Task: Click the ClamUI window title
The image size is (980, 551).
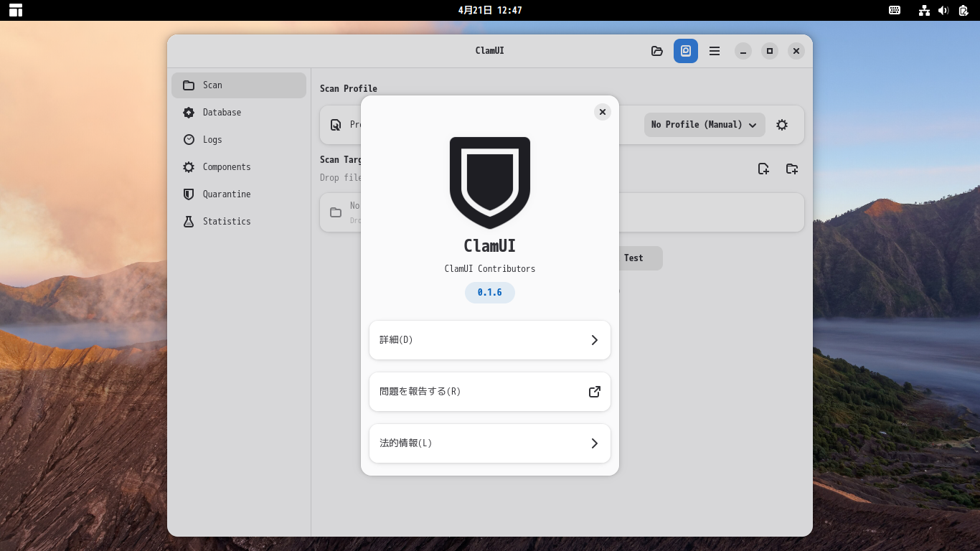Action: tap(490, 51)
